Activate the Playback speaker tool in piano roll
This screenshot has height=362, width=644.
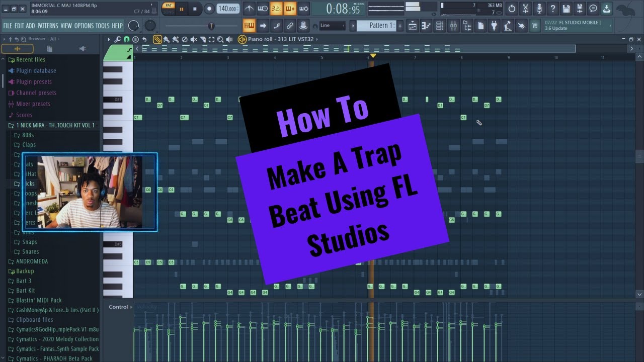tap(229, 39)
